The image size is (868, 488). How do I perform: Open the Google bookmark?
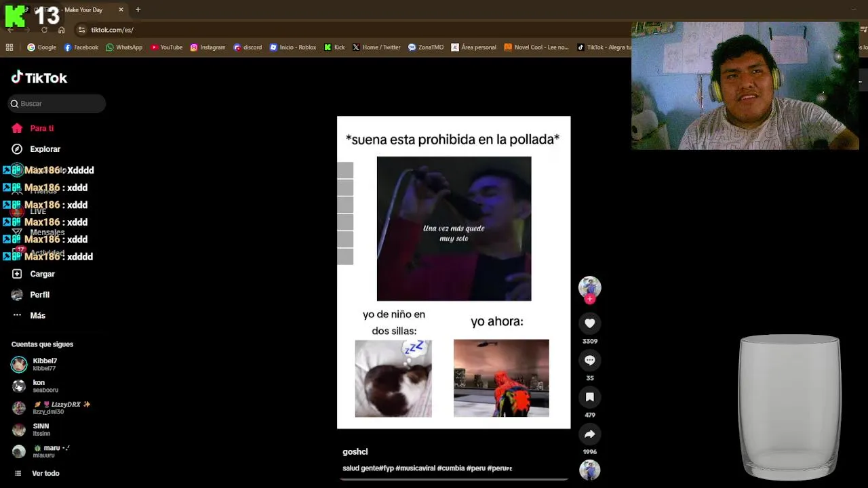click(x=41, y=47)
